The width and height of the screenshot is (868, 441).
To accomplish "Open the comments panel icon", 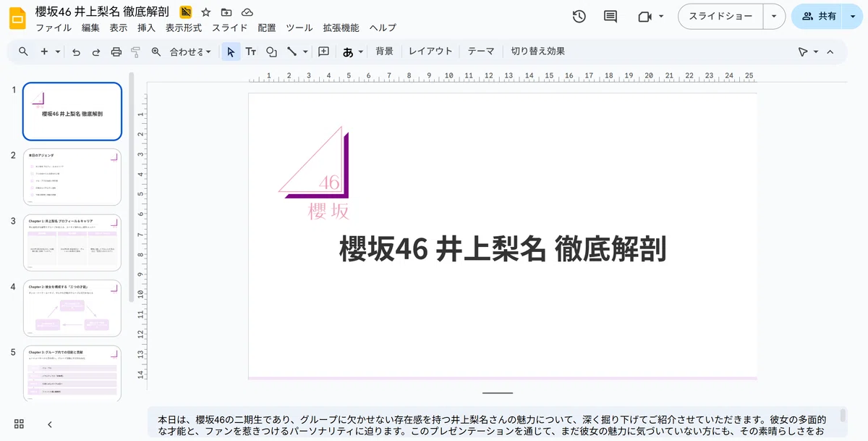I will (610, 16).
